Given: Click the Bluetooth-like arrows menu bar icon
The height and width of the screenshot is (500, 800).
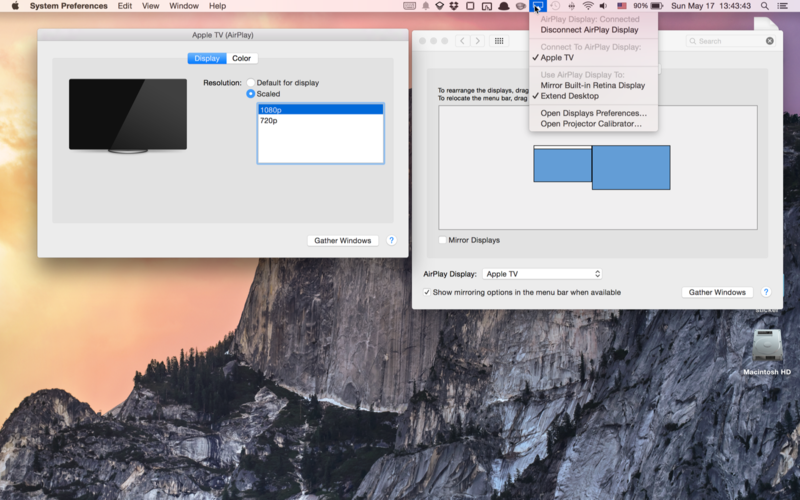Looking at the screenshot, I should (x=571, y=6).
